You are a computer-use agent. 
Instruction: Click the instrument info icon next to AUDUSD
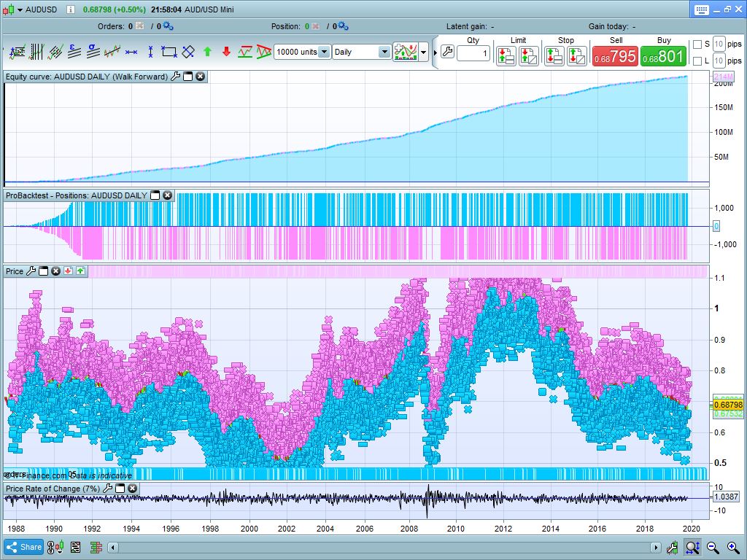70,10
